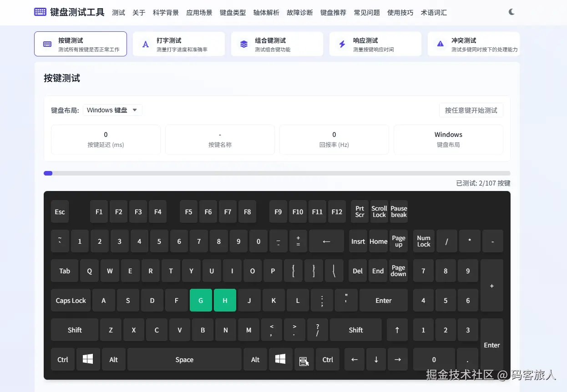Image resolution: width=567 pixels, height=392 pixels.
Task: Click the lightning icon on 响应测试 card
Action: pos(342,44)
